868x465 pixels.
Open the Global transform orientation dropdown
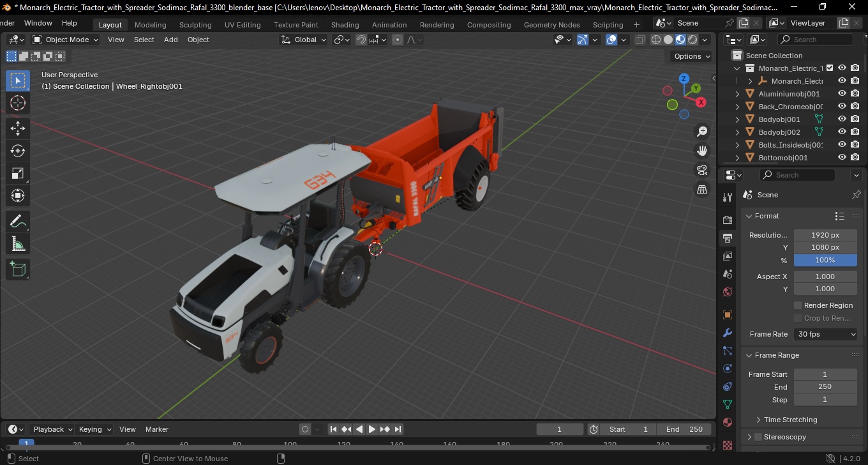pos(303,40)
